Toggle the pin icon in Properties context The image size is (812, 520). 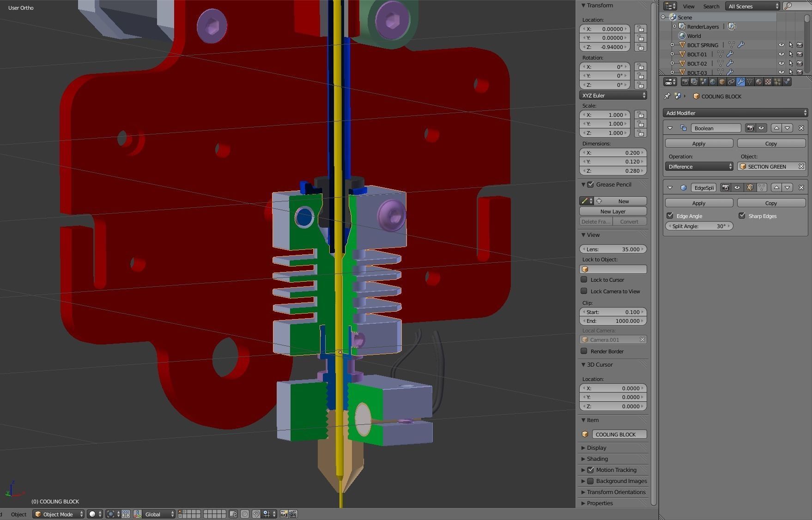click(667, 96)
